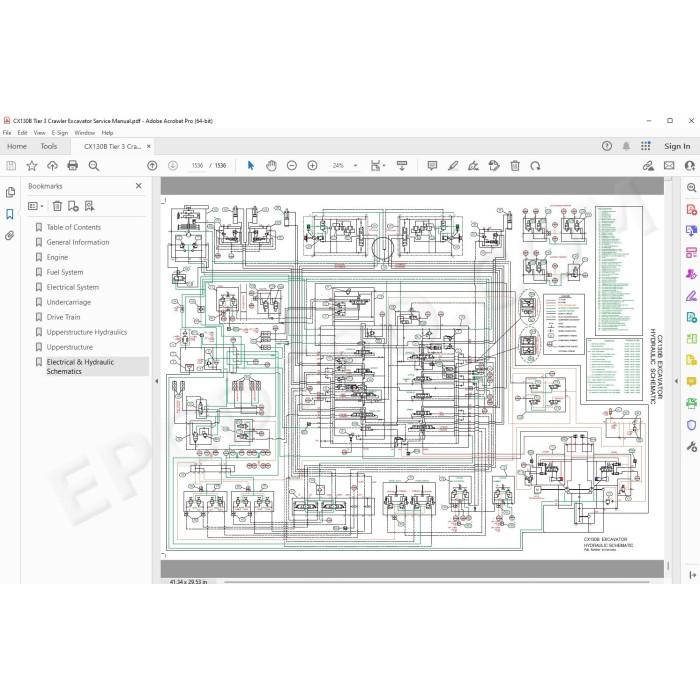The image size is (700, 700).
Task: Collapse the right tools pane arrow
Action: 676,381
